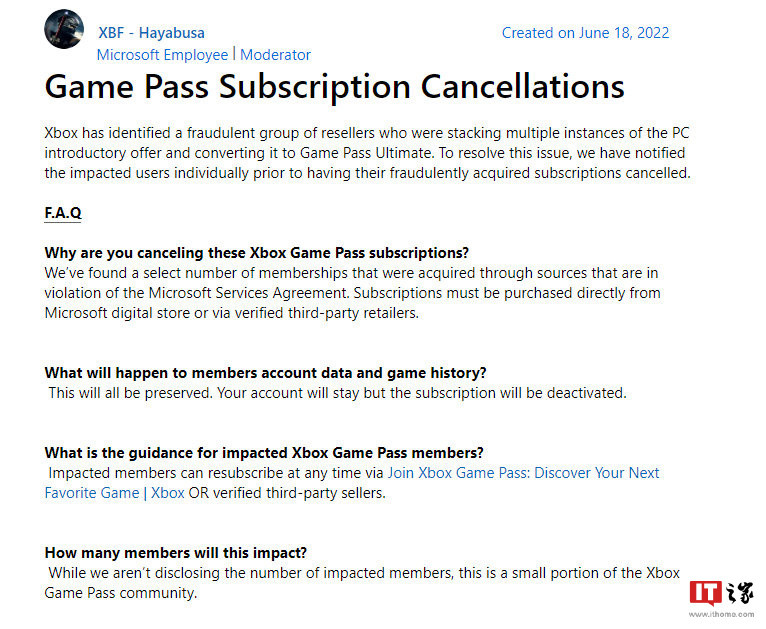
Task: Select the Moderator role label
Action: (x=275, y=54)
